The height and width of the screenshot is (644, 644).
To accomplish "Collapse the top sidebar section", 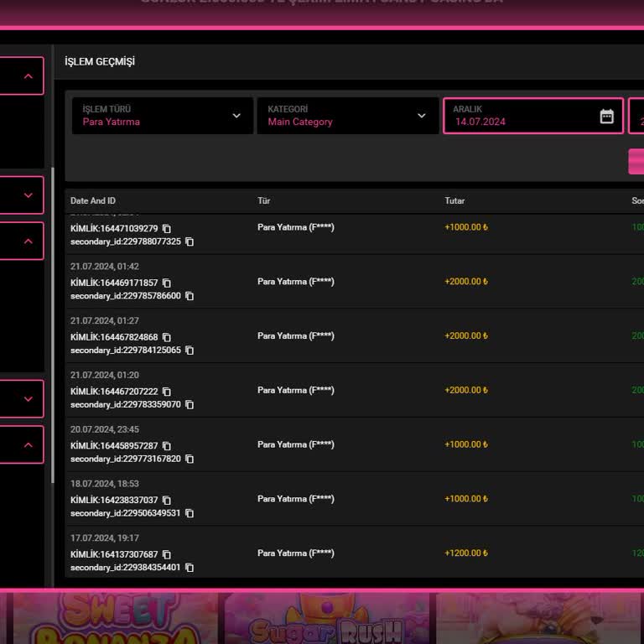I will coord(28,76).
